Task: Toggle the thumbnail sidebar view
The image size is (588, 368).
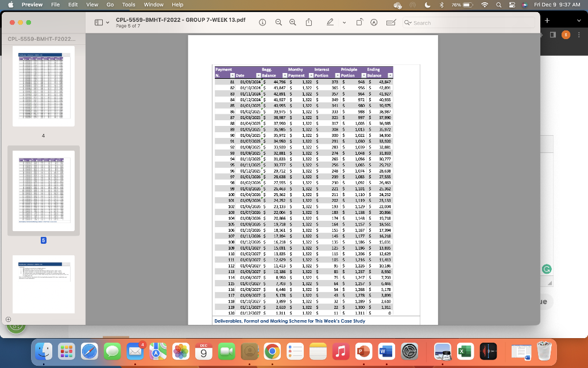Action: (98, 22)
